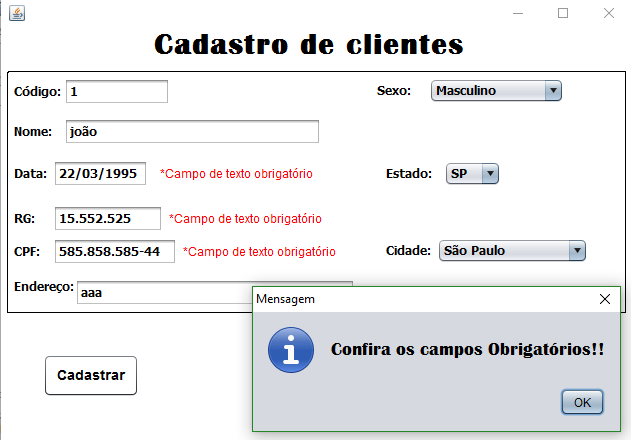Click the 'Sexo:' label
631x440 pixels.
(x=394, y=91)
